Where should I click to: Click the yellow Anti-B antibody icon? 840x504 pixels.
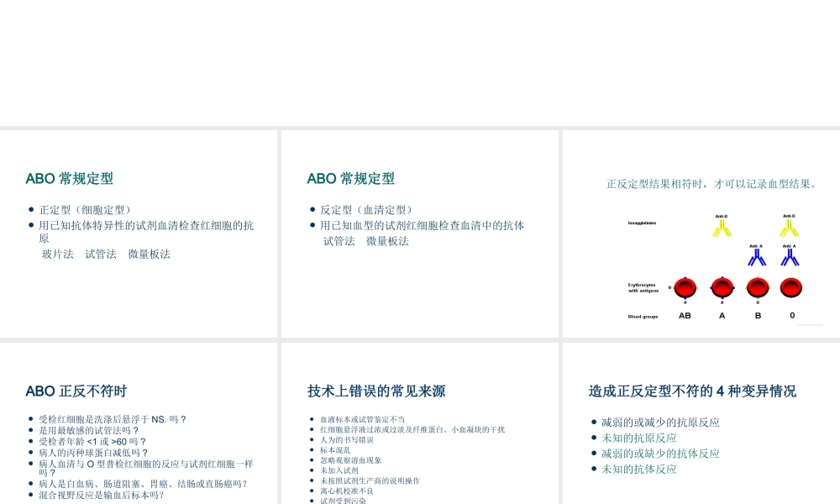coord(722,229)
